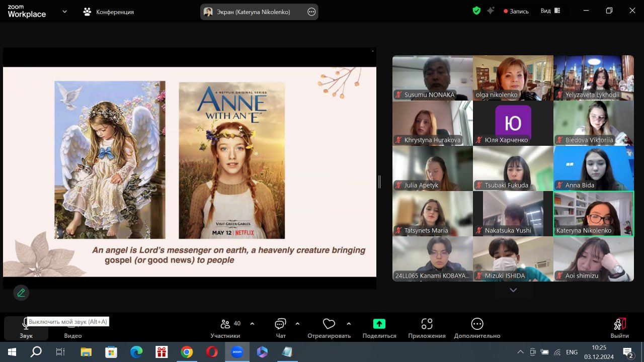Open the Zoom Workplace dropdown arrow

(64, 12)
